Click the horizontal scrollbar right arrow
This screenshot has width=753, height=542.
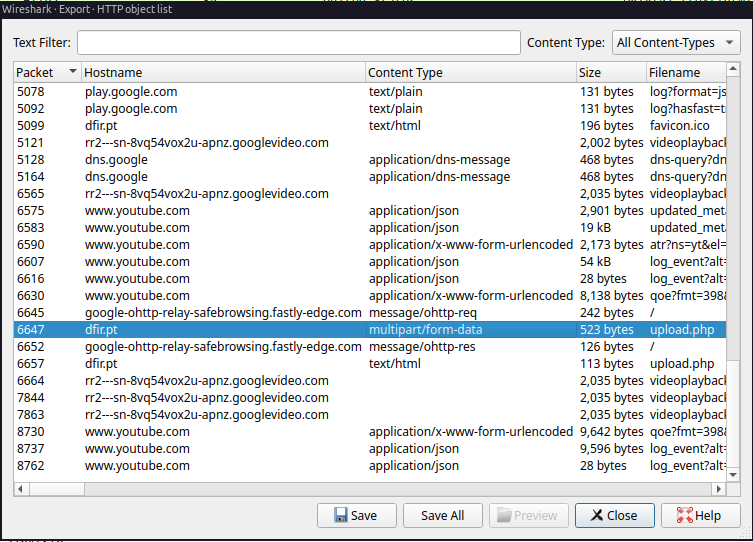tap(718, 489)
